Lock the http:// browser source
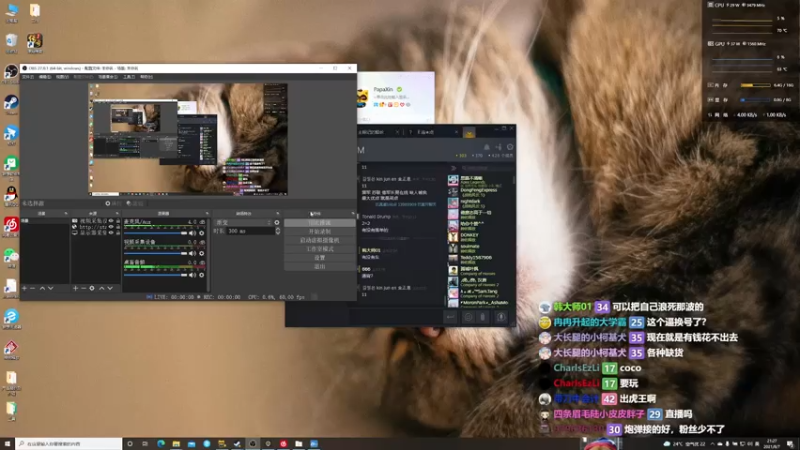This screenshot has width=800, height=450. pos(118,227)
